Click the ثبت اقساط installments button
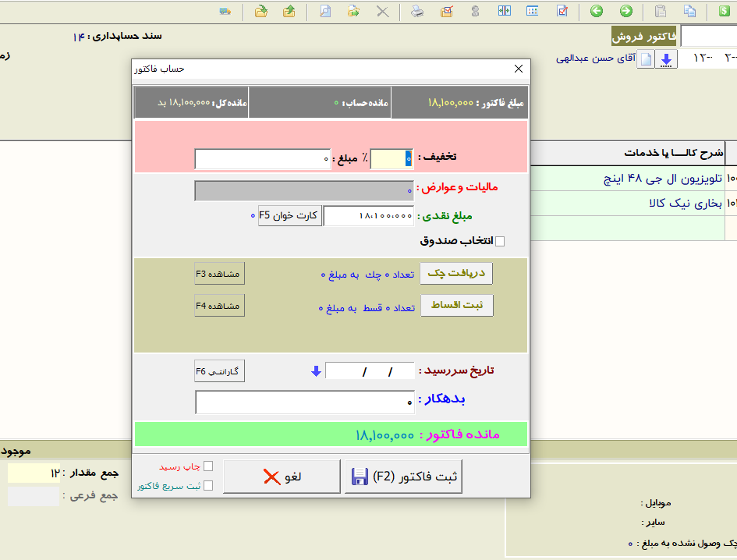737x560 pixels. 456,307
